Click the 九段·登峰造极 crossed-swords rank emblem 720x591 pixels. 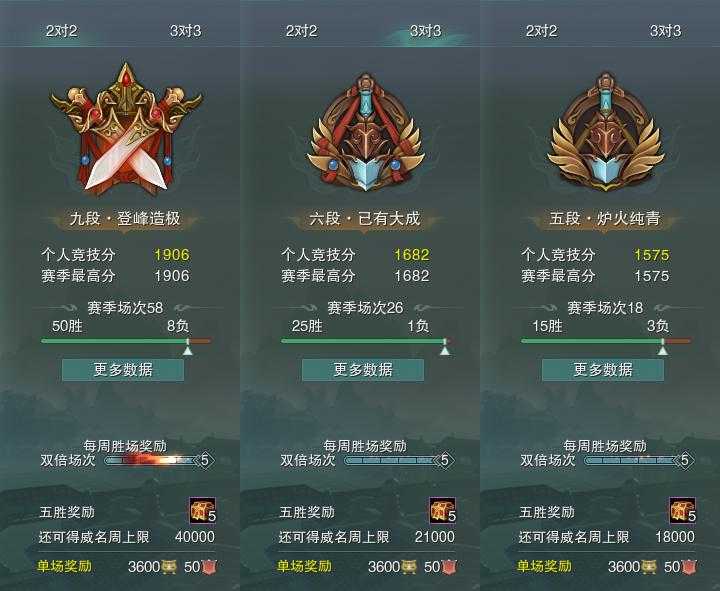(x=126, y=129)
